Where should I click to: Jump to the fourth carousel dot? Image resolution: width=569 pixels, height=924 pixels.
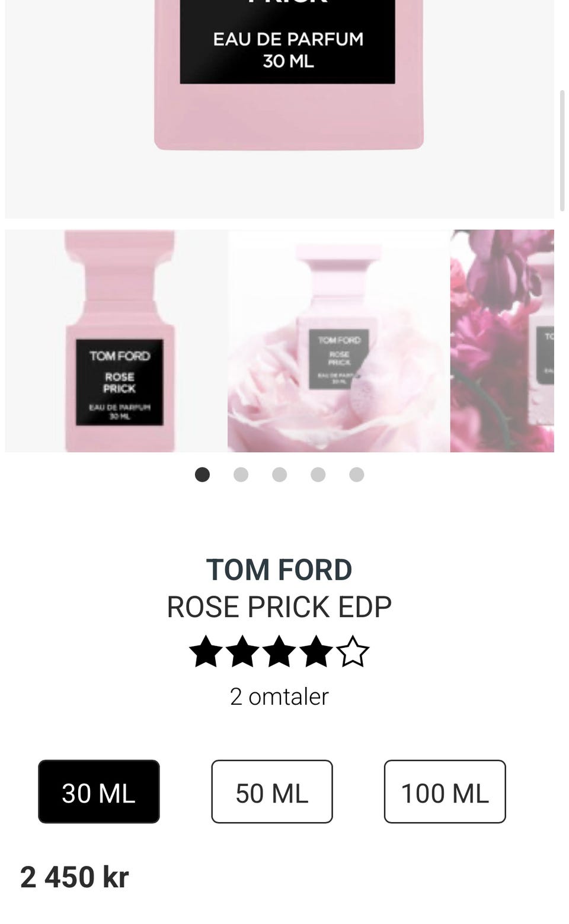318,475
